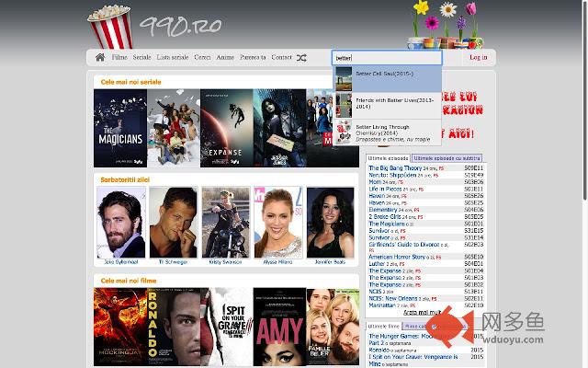The width and height of the screenshot is (588, 368).
Task: Select Friends with Better Lives suggestion
Action: [x=387, y=106]
